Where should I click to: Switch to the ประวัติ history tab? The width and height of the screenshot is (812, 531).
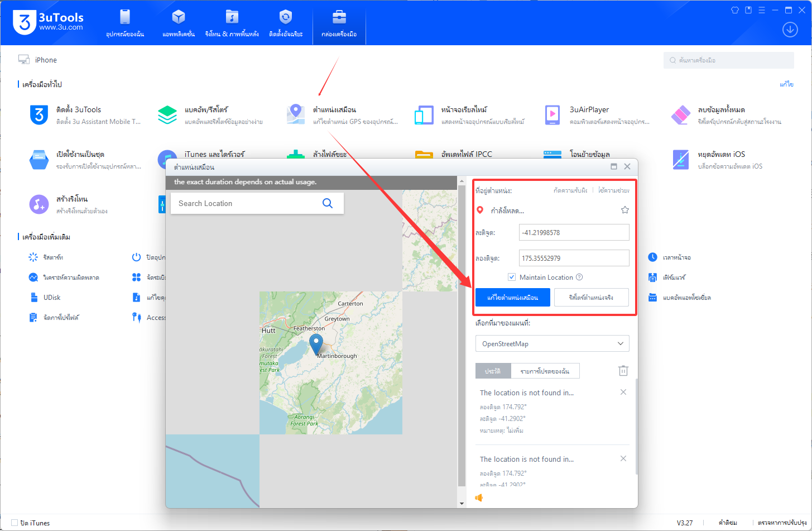tap(493, 371)
